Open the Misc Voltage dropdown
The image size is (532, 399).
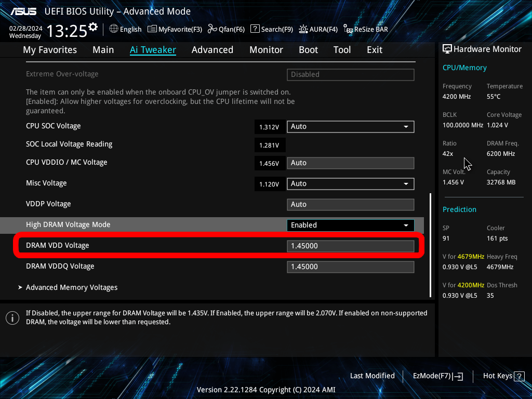click(x=351, y=183)
